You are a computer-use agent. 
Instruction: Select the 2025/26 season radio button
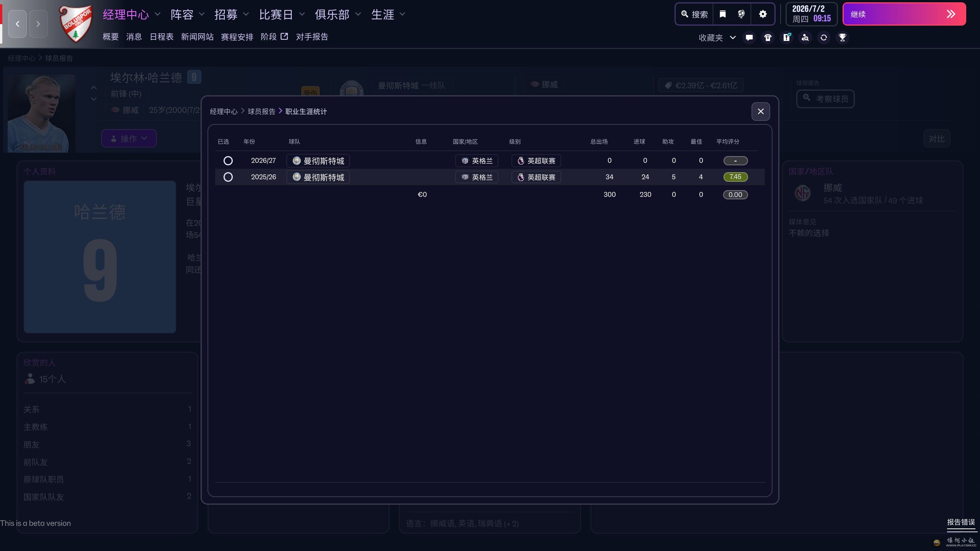(228, 177)
